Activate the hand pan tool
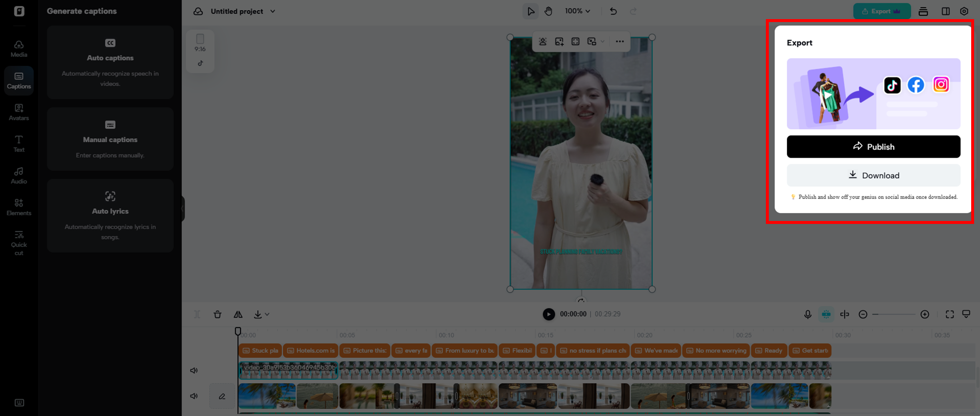 pos(548,11)
